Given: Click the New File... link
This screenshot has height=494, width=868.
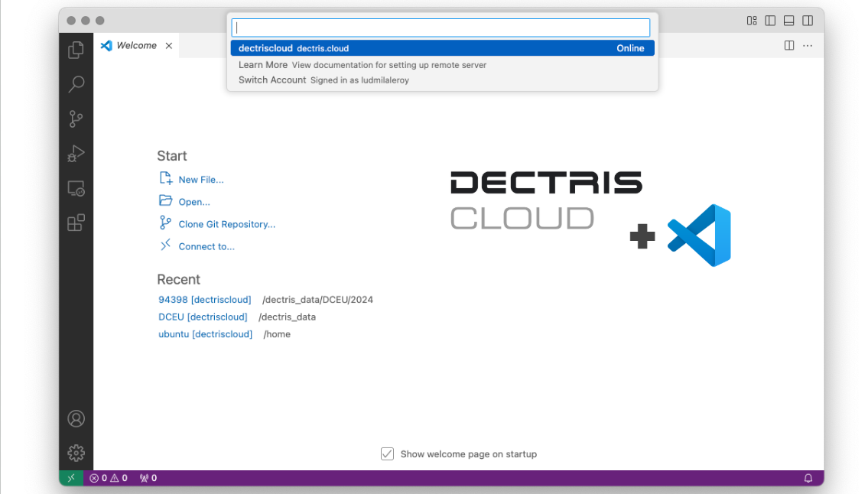Looking at the screenshot, I should pyautogui.click(x=201, y=180).
